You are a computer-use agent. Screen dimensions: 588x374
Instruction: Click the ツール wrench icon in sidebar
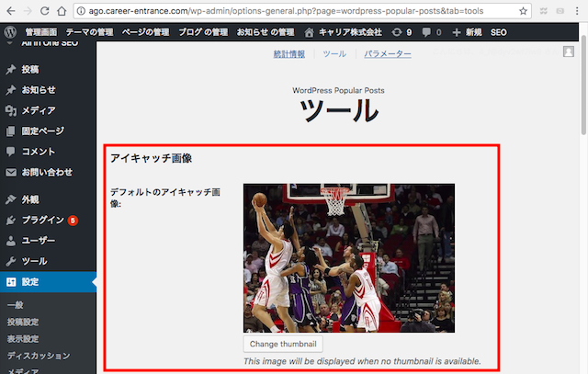coord(11,261)
